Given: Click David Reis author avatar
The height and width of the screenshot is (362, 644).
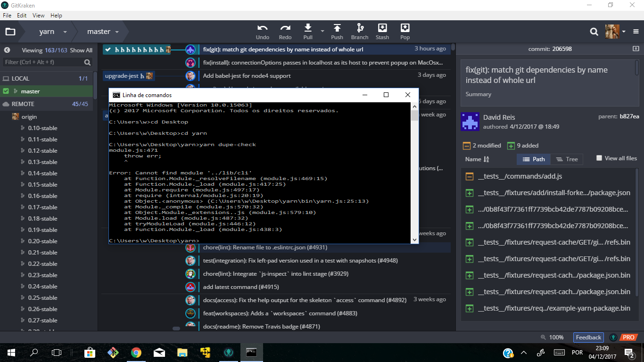Looking at the screenshot, I should click(x=470, y=122).
